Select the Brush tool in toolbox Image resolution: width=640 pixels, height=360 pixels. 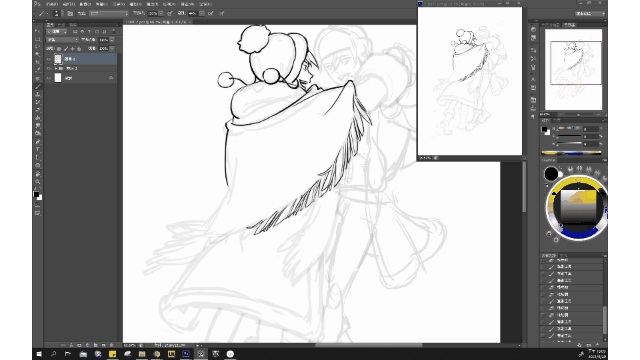point(38,87)
